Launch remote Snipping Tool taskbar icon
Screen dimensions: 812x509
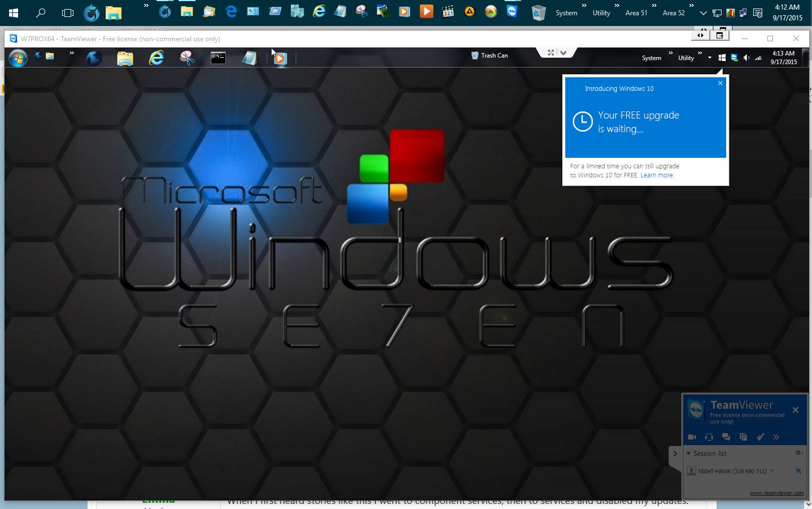point(187,58)
